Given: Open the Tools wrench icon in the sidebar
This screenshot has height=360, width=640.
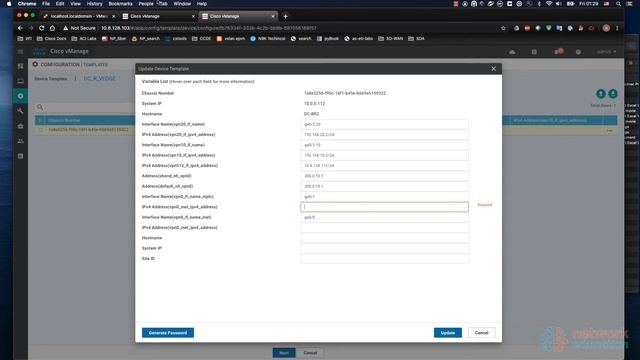Looking at the screenshot, I should (x=20, y=111).
